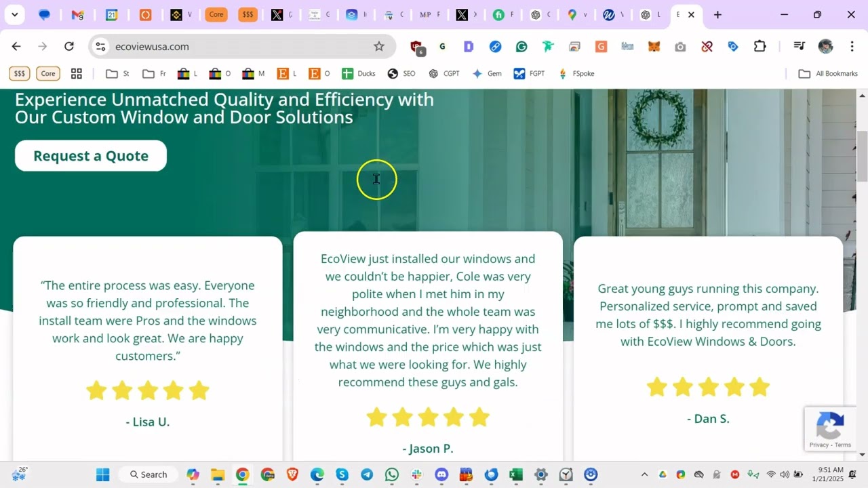Open the purple D extension icon
Screen dimensions: 868x488
(x=469, y=46)
